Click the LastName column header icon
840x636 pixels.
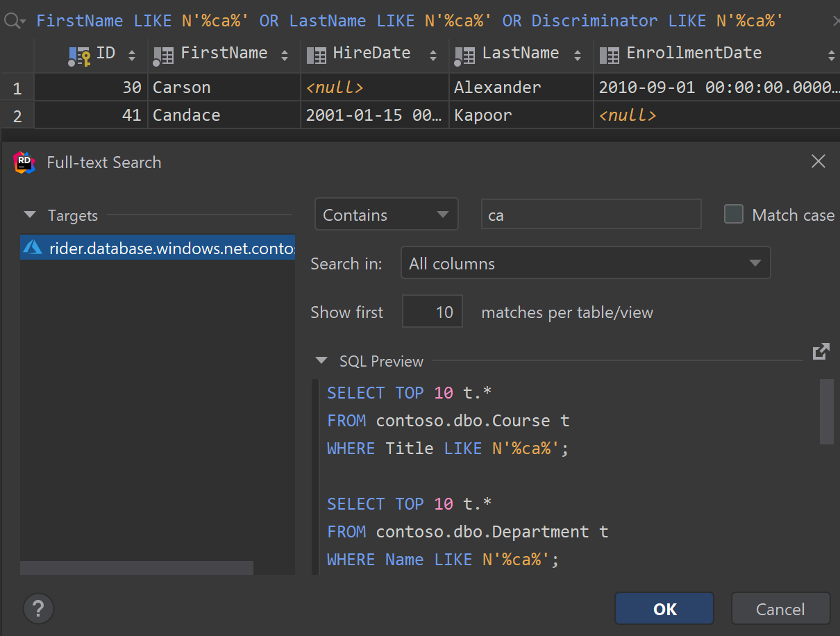click(465, 55)
